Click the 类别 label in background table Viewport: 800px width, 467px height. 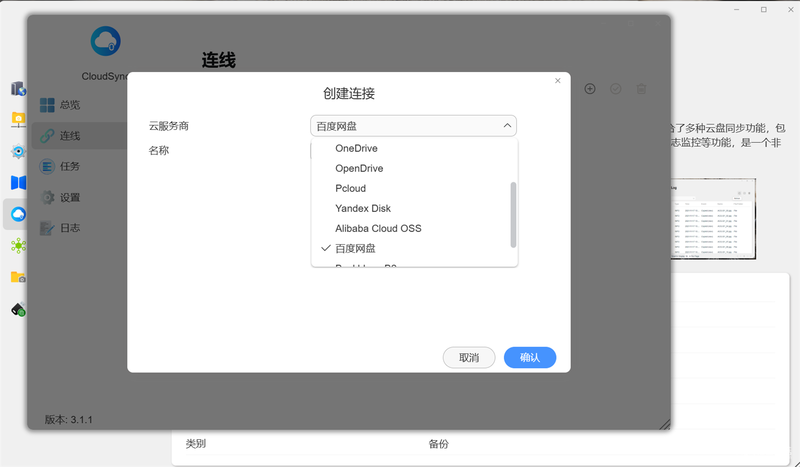tap(195, 444)
